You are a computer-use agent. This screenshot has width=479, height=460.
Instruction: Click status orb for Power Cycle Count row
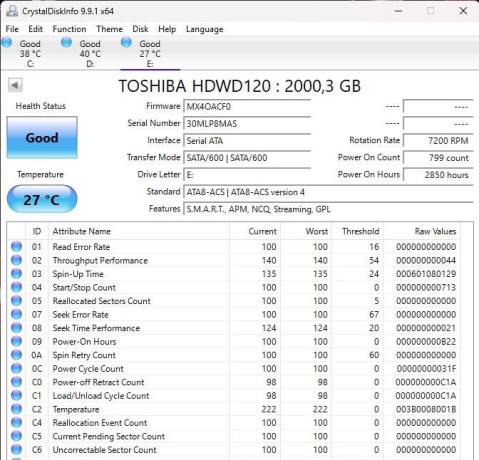point(16,368)
